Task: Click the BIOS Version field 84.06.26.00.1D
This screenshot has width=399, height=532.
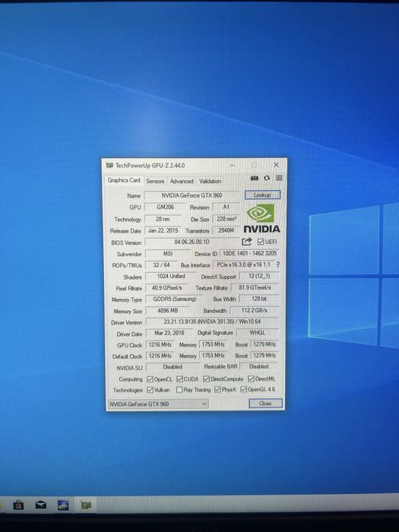Action: coord(192,242)
